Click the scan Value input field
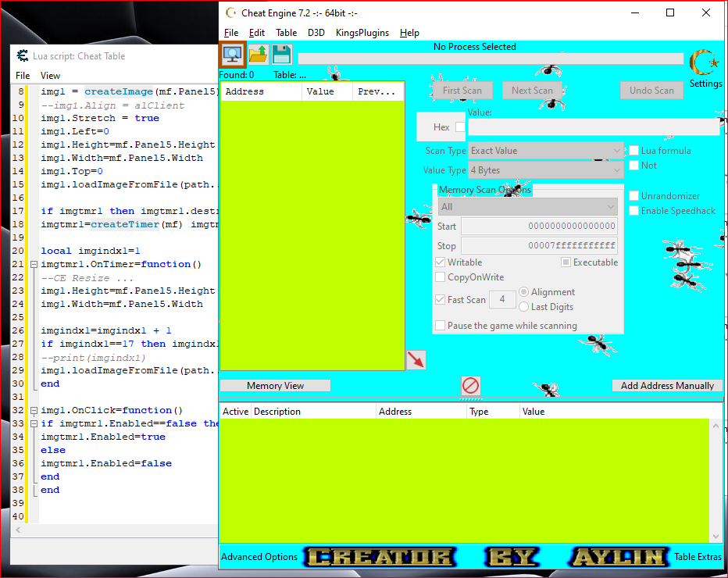This screenshot has height=578, width=728. [593, 127]
